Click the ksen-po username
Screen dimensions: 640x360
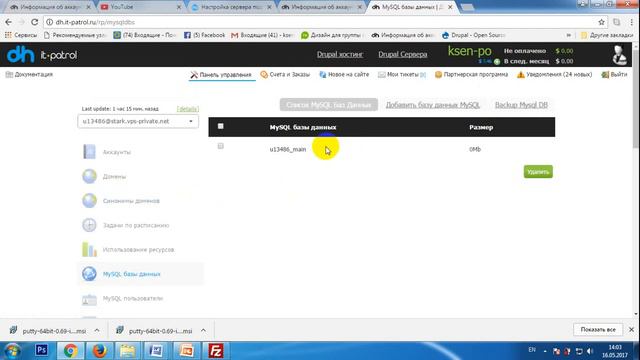469,51
